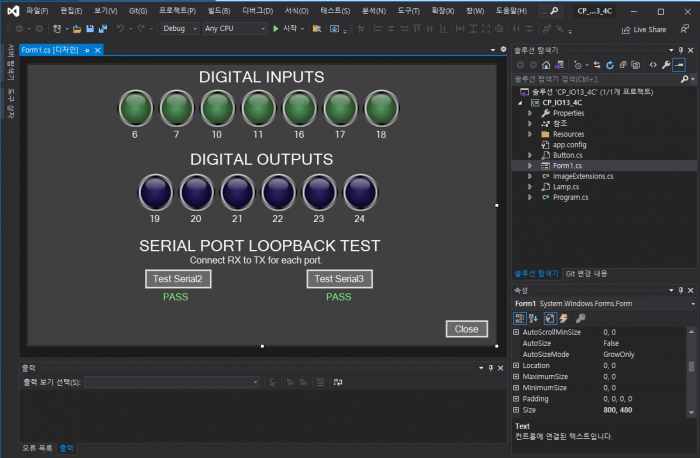Select the green digital input lamp labeled 6
This screenshot has width=700, height=458.
pos(135,108)
